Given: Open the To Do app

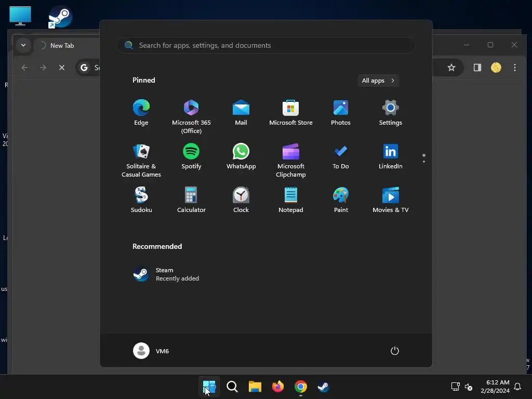Looking at the screenshot, I should (341, 156).
